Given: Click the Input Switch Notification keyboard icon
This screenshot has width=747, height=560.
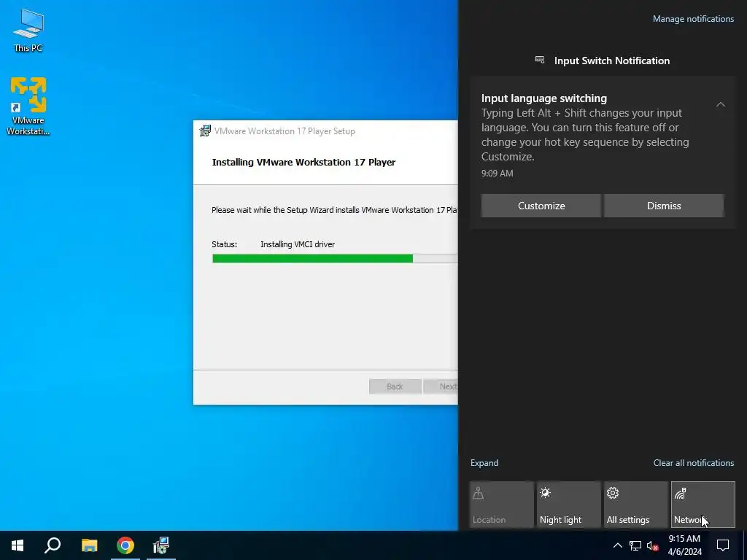Looking at the screenshot, I should (540, 60).
